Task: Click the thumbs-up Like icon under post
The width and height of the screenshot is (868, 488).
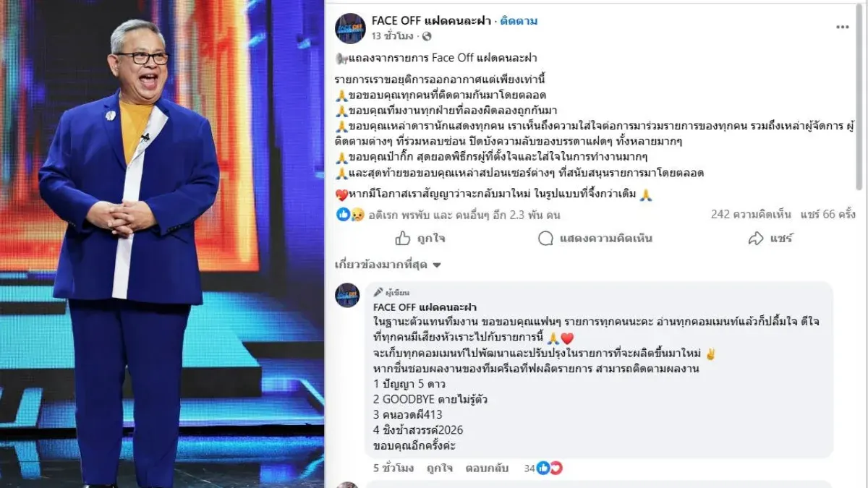Action: tap(403, 238)
